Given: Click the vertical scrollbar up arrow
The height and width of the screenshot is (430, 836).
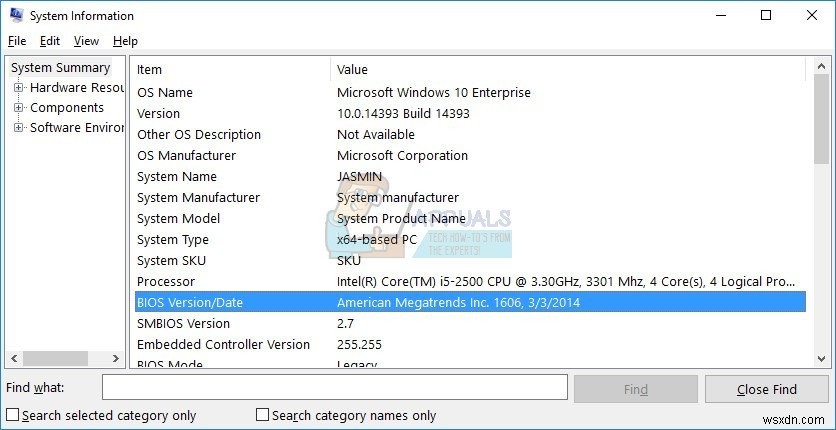Looking at the screenshot, I should [821, 68].
